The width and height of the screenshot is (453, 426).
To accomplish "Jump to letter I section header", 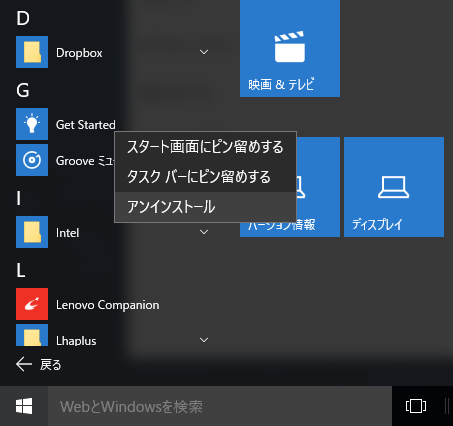I will [19, 198].
